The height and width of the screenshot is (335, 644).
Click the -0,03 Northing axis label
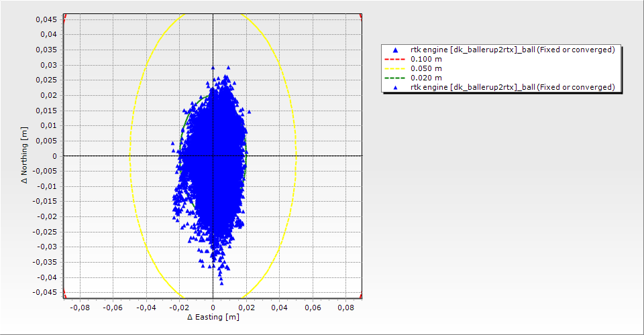(47, 247)
